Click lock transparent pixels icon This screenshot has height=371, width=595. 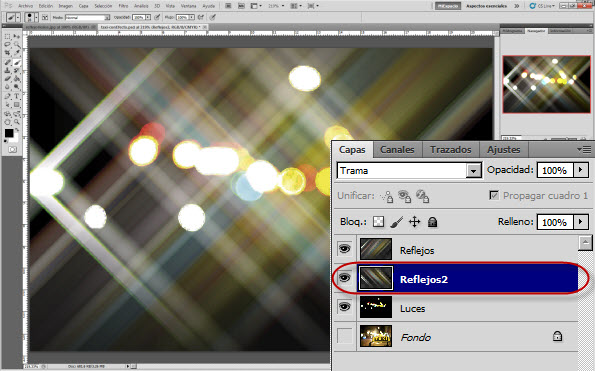[x=378, y=222]
